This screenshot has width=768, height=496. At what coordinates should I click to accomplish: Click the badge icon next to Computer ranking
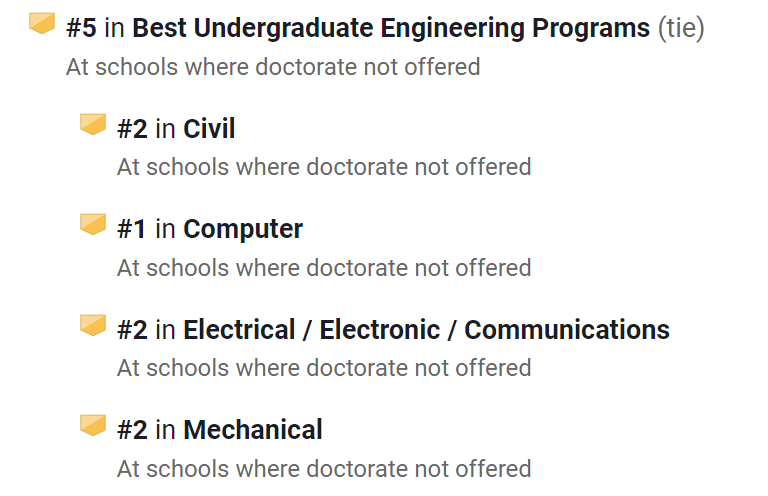coord(93,224)
